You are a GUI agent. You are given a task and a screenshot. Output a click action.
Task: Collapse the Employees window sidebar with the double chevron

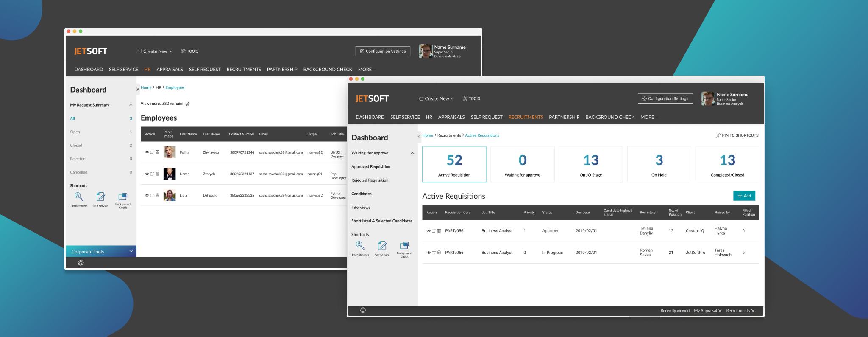coord(137,89)
